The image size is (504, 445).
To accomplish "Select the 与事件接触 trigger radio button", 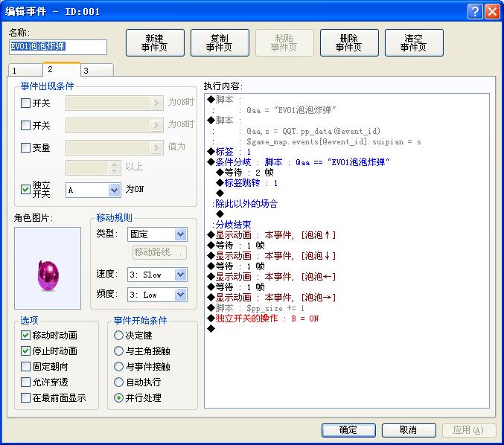I will (x=118, y=367).
